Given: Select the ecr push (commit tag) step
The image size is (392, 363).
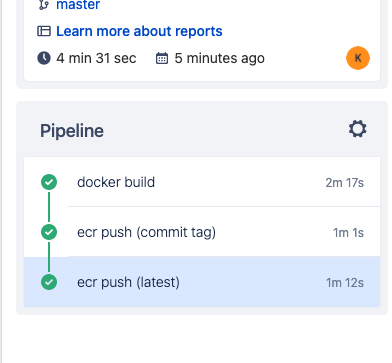Looking at the screenshot, I should (x=202, y=232).
